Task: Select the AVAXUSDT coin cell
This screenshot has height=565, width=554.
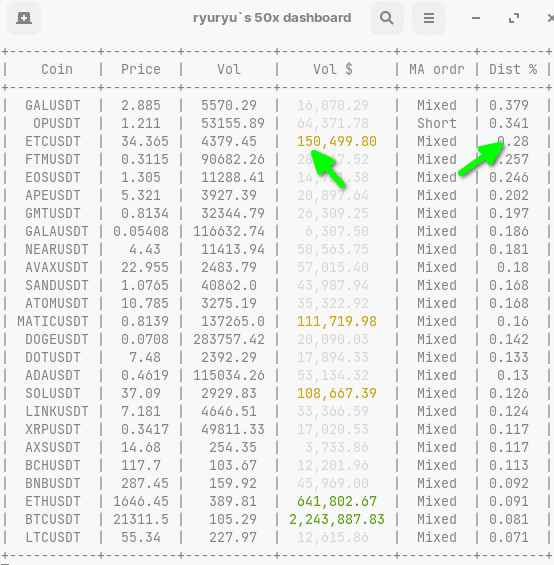Action: click(57, 267)
